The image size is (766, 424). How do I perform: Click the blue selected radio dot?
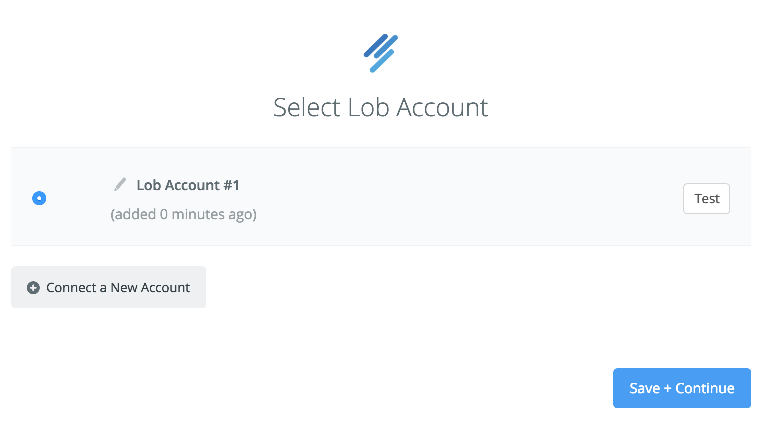pos(39,198)
